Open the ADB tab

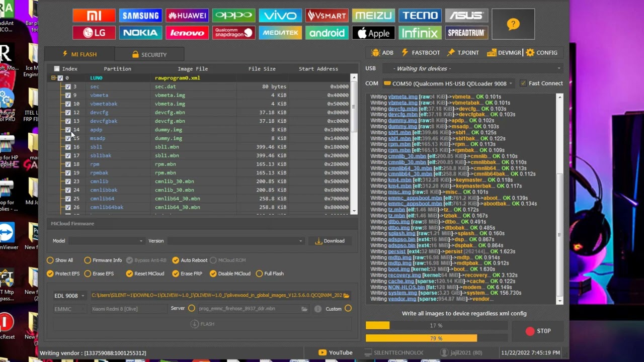[x=382, y=52]
